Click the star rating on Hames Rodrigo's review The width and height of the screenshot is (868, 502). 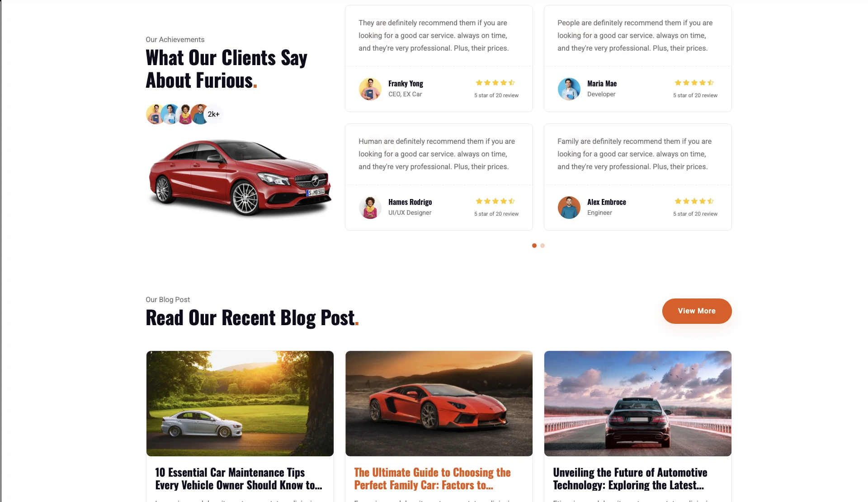tap(495, 201)
